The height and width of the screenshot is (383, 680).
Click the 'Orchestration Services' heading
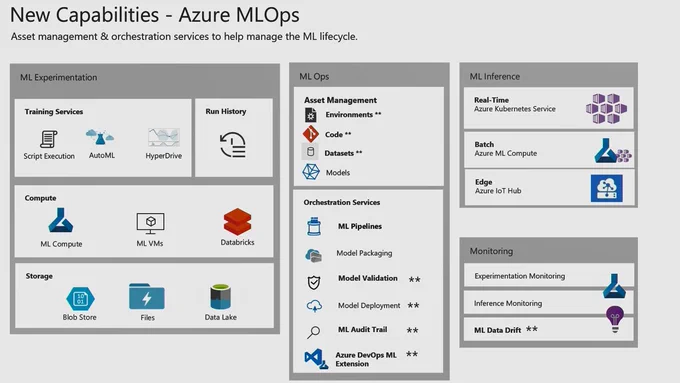click(x=342, y=203)
